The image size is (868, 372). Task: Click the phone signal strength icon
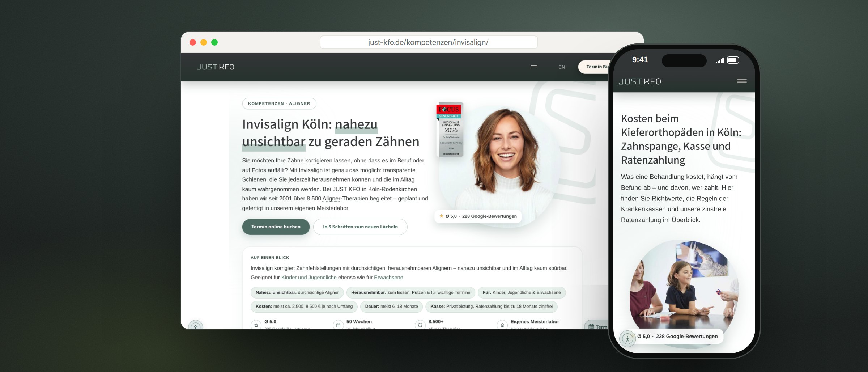[x=720, y=60]
